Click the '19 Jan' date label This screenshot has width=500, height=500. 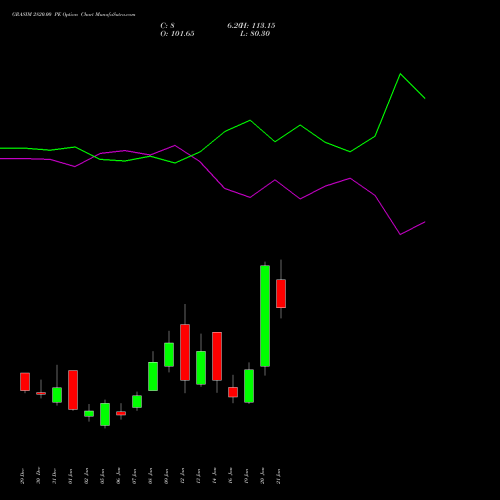246,476
